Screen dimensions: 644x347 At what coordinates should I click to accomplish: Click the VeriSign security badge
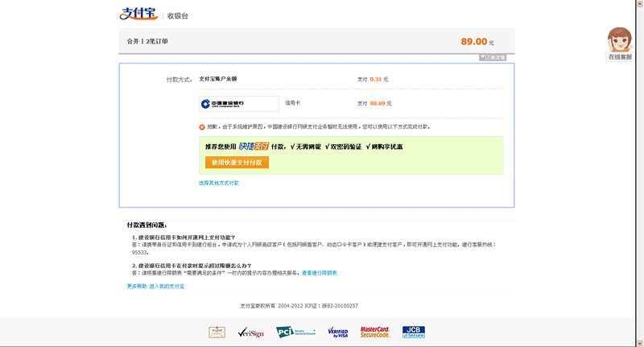[x=250, y=333]
